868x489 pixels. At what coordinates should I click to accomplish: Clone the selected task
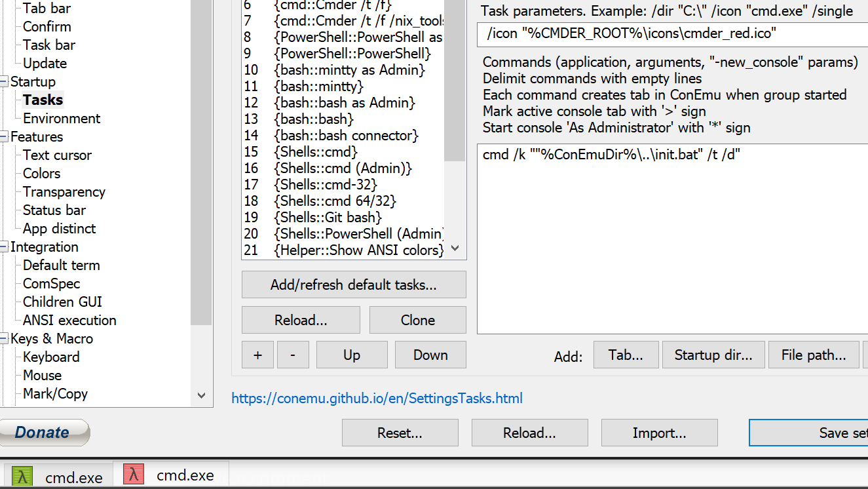(x=417, y=320)
